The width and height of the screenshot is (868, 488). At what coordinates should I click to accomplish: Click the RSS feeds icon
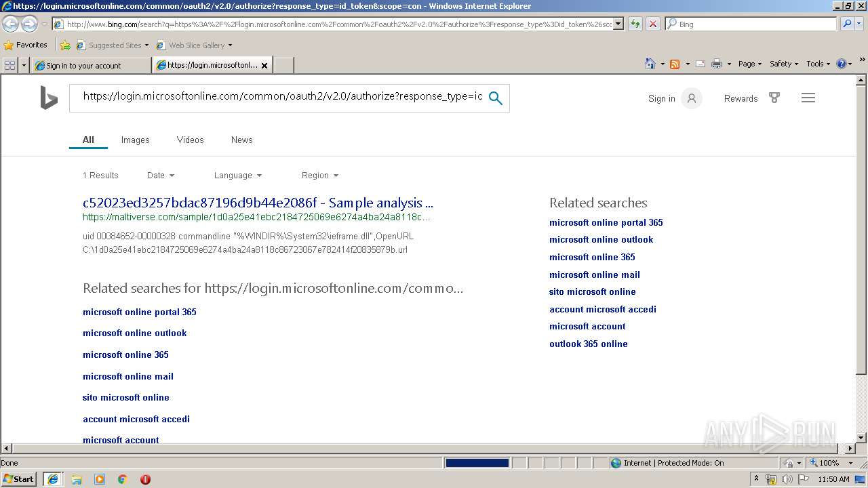coord(675,64)
